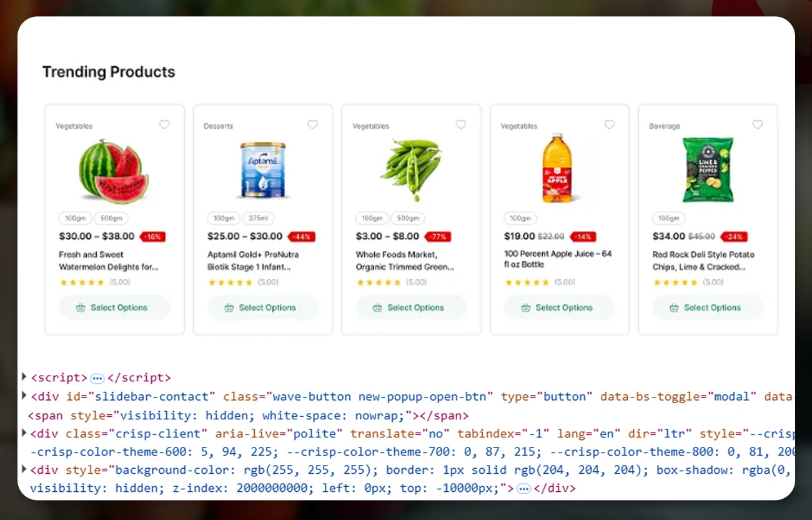Click basket icon in Aptamil Select Options
812x520 pixels.
(x=229, y=307)
